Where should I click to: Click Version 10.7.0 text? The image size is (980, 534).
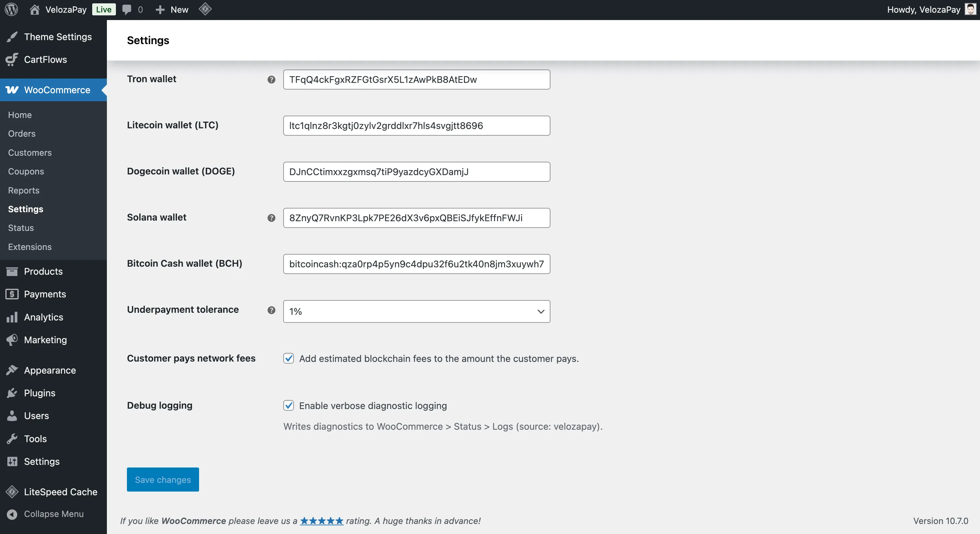(941, 521)
